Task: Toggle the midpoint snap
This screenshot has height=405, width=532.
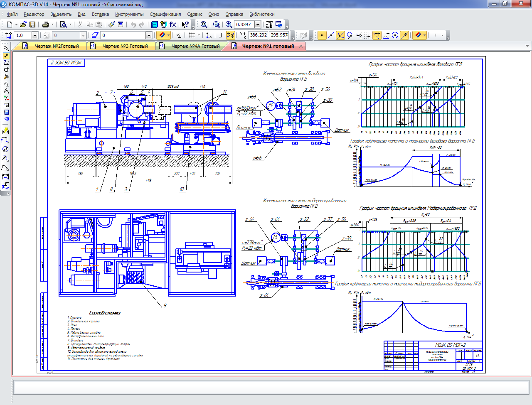Action: click(331, 35)
